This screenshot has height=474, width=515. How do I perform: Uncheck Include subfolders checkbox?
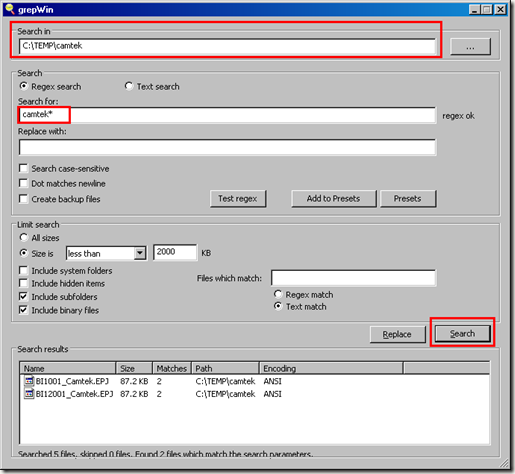(23, 296)
